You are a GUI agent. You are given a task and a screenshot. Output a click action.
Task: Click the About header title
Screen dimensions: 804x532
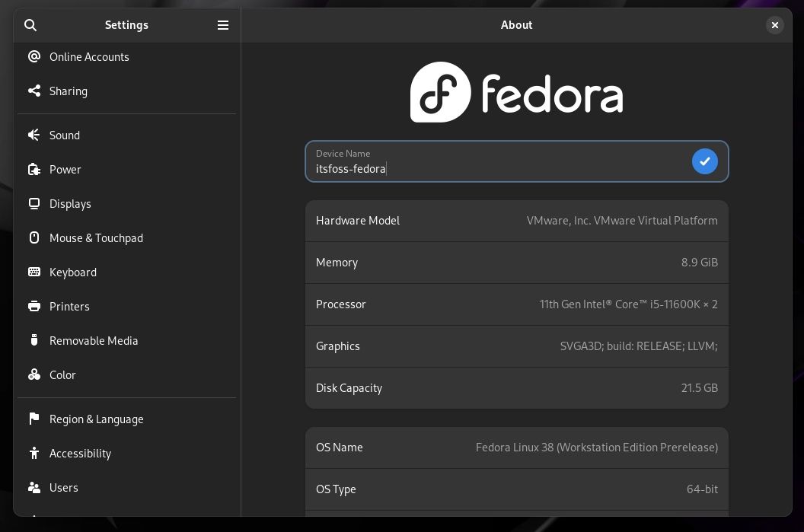click(x=516, y=25)
